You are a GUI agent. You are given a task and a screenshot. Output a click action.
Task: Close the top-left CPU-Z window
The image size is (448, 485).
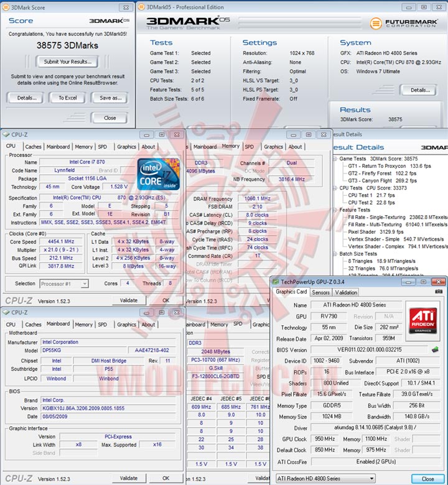click(177, 134)
